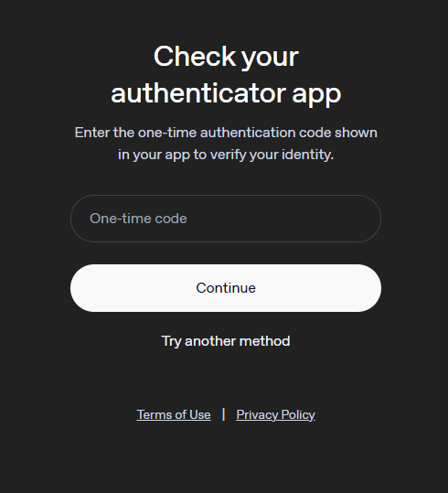This screenshot has width=448, height=493.
Task: Click the word "authenticator" in the title
Action: point(198,93)
